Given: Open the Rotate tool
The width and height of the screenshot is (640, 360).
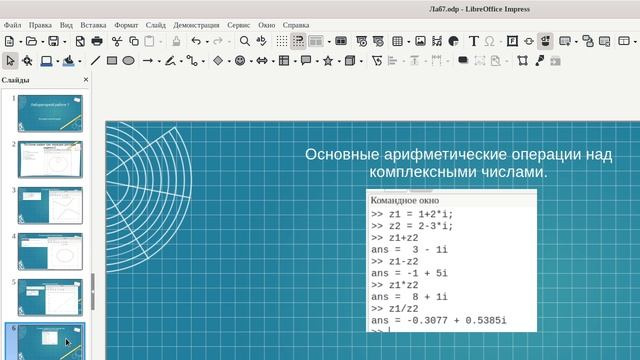Looking at the screenshot, I should click(x=377, y=61).
